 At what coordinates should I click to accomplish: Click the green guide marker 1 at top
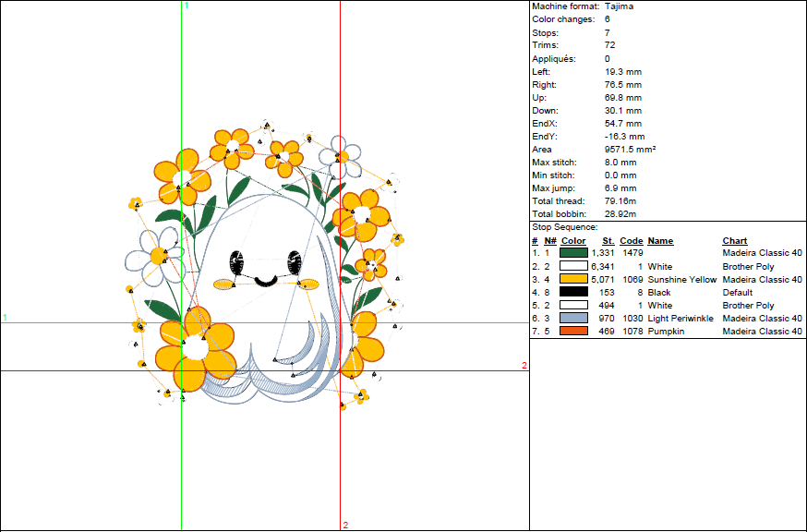coord(187,6)
